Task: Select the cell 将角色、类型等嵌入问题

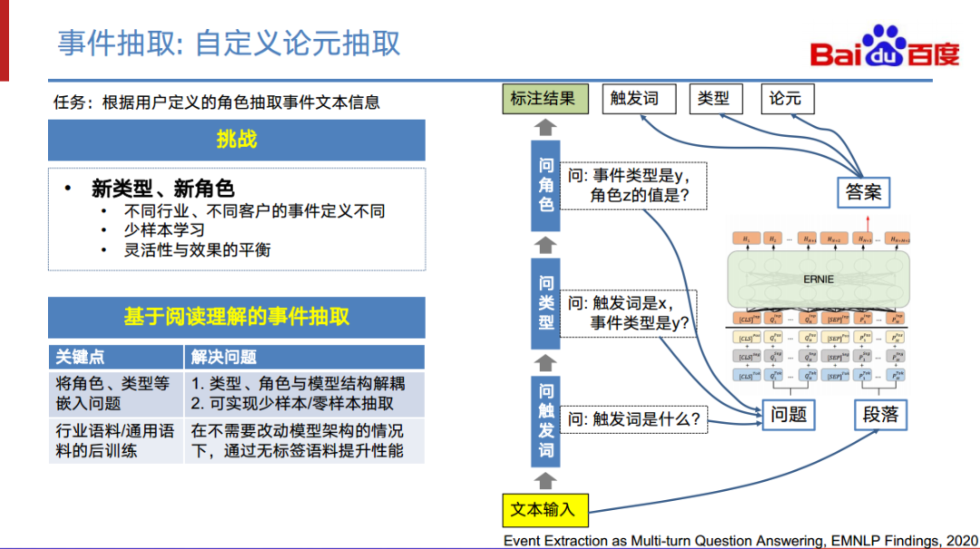Action: 115,394
